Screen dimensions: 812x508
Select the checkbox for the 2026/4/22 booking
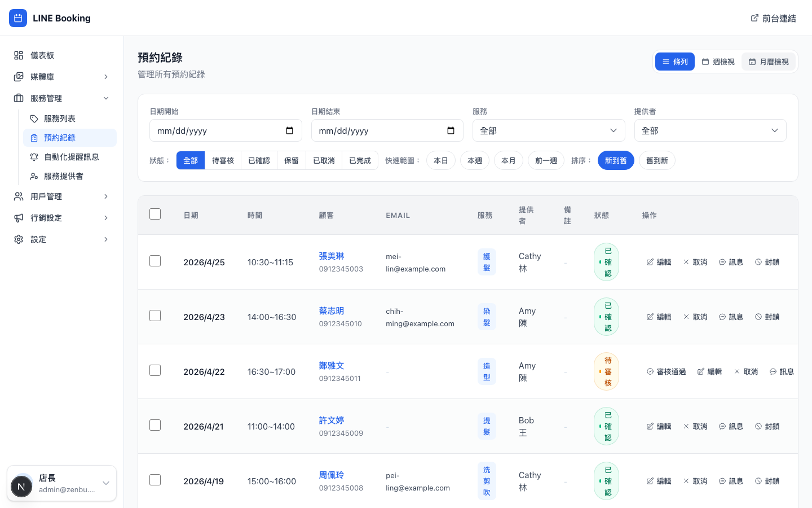tap(155, 370)
